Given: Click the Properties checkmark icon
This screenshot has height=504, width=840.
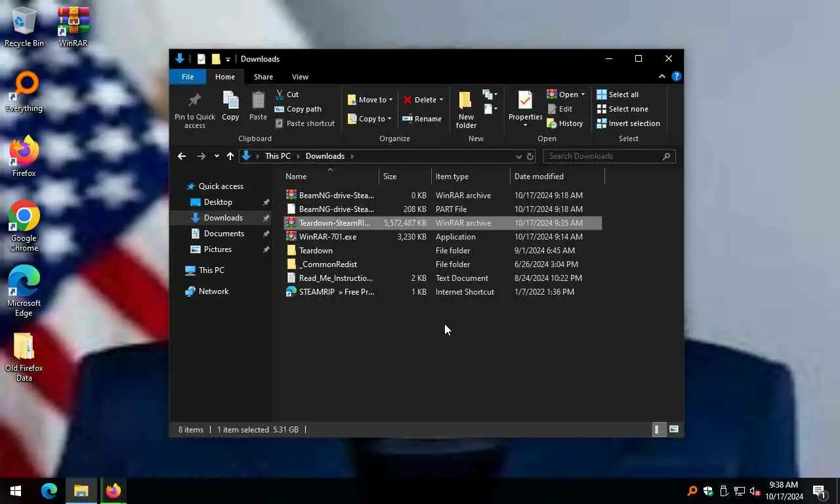Looking at the screenshot, I should tap(525, 100).
